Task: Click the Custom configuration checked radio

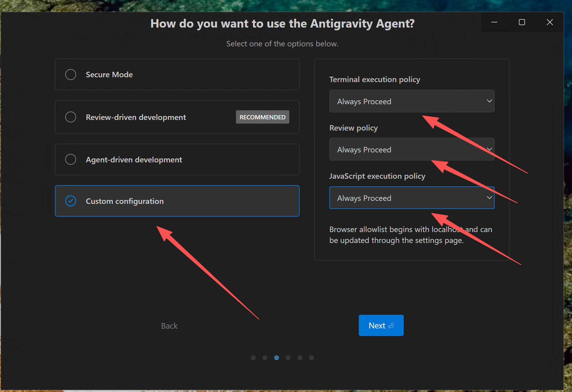Action: 71,201
